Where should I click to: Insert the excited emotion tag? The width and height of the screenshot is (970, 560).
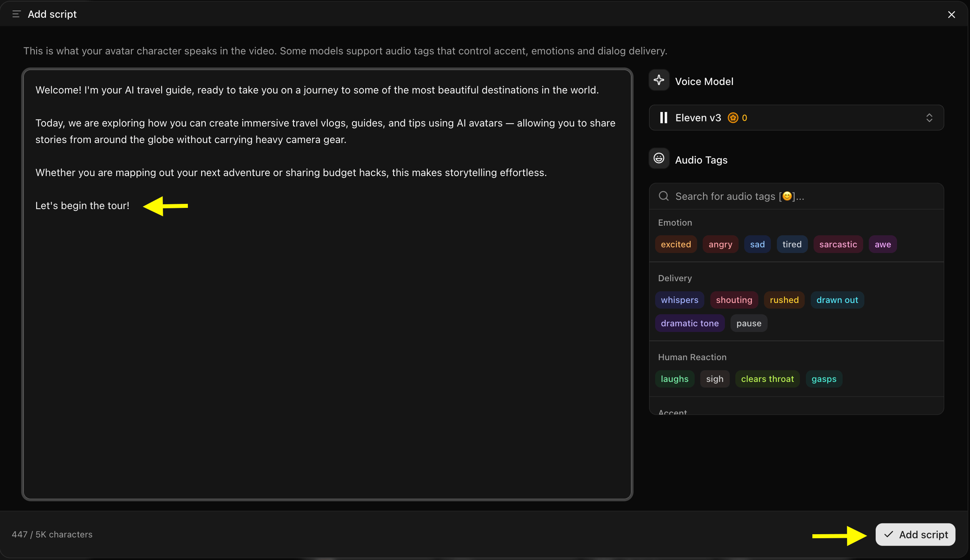click(676, 244)
